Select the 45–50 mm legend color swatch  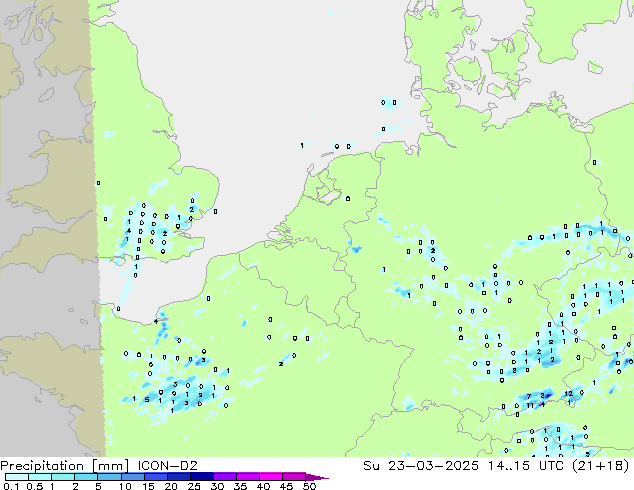click(294, 477)
